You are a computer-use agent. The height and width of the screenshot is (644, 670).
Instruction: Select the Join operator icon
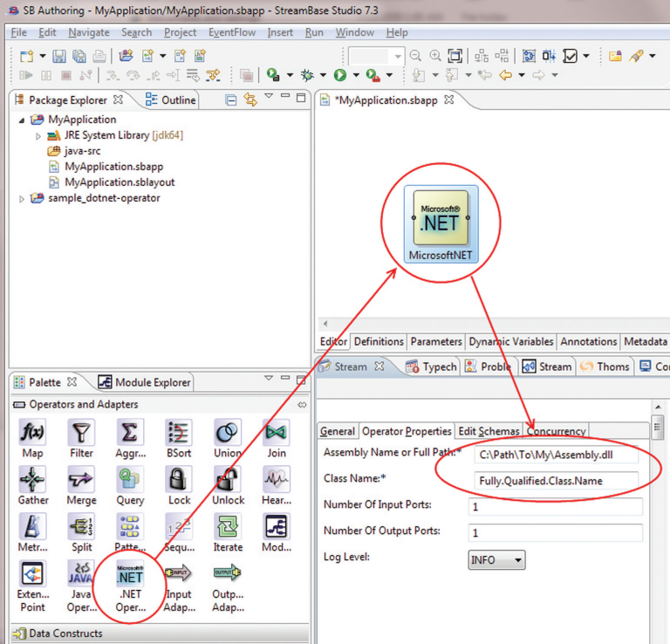(276, 434)
